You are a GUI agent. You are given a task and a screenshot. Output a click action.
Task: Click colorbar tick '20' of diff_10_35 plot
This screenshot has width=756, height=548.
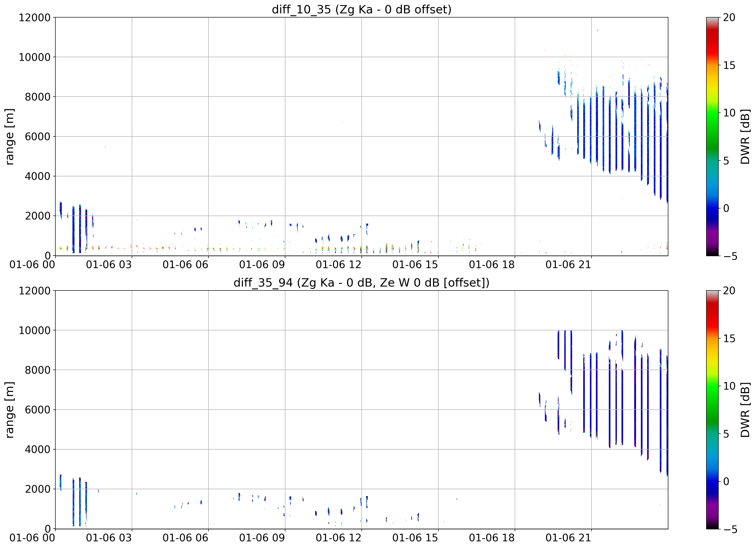point(729,18)
